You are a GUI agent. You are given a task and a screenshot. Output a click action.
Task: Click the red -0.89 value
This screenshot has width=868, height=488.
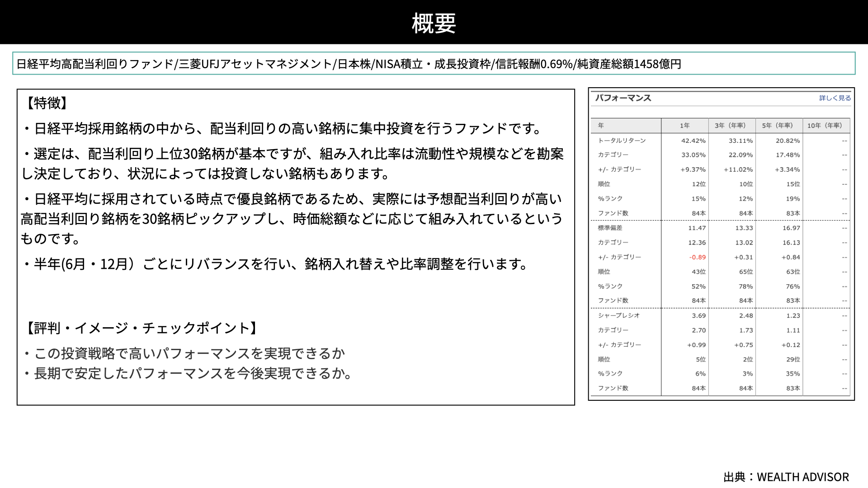(x=698, y=257)
